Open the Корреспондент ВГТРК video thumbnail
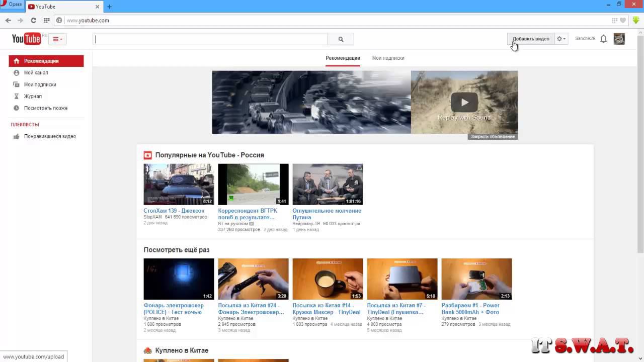The height and width of the screenshot is (362, 644). pyautogui.click(x=253, y=184)
